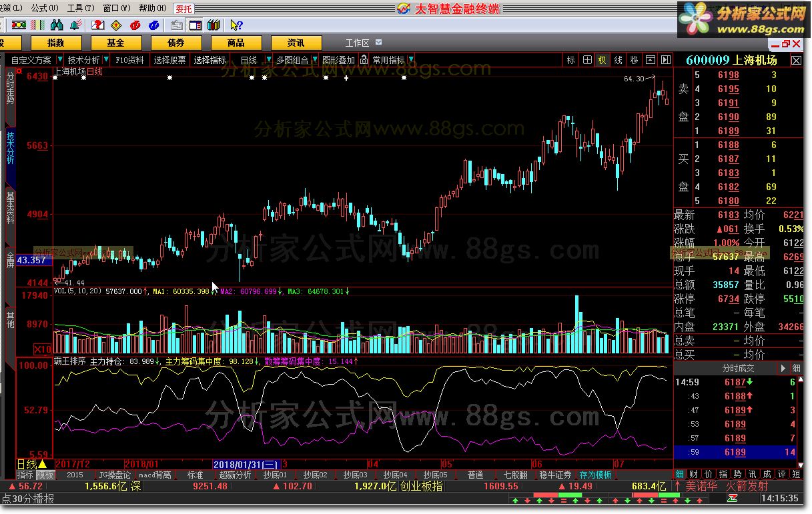Expand the 多图组合 dropdown arrow

click(x=316, y=60)
